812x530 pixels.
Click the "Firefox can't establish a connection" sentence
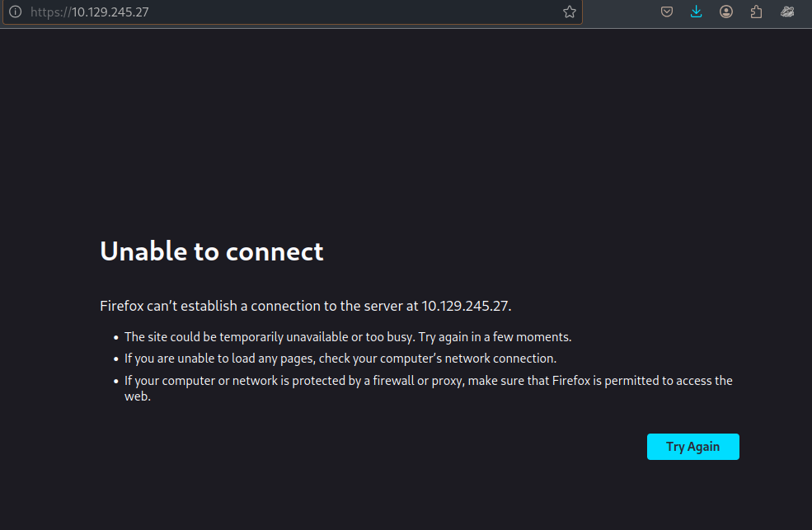coord(306,306)
